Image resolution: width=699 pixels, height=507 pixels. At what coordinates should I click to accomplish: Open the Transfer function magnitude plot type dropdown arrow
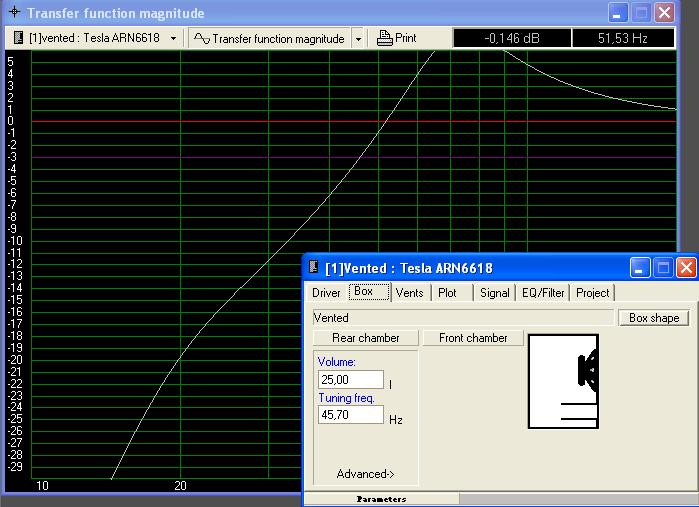tap(358, 39)
